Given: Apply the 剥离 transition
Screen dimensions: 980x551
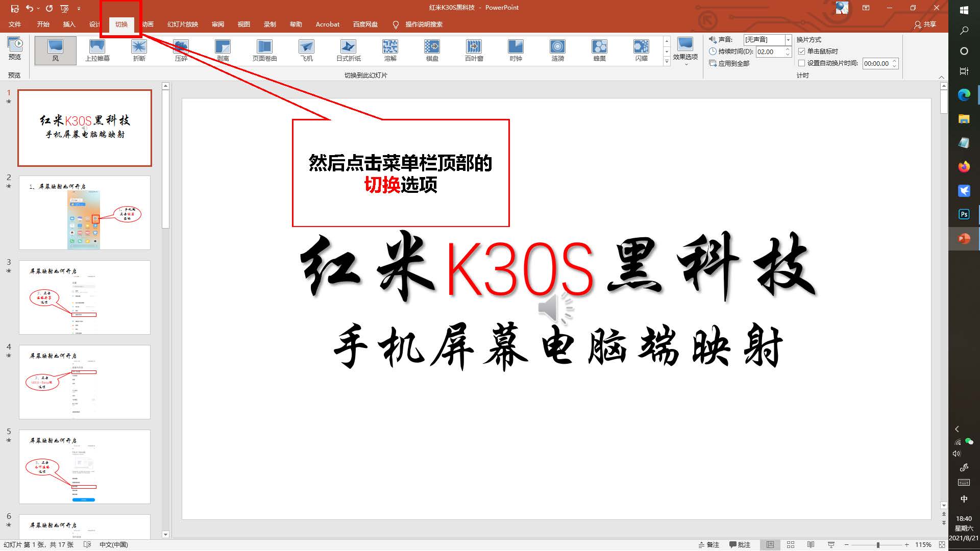Looking at the screenshot, I should pyautogui.click(x=223, y=51).
